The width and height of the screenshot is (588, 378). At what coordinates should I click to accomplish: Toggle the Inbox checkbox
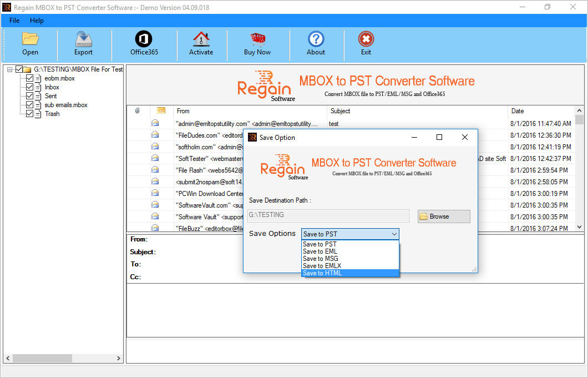click(x=29, y=87)
